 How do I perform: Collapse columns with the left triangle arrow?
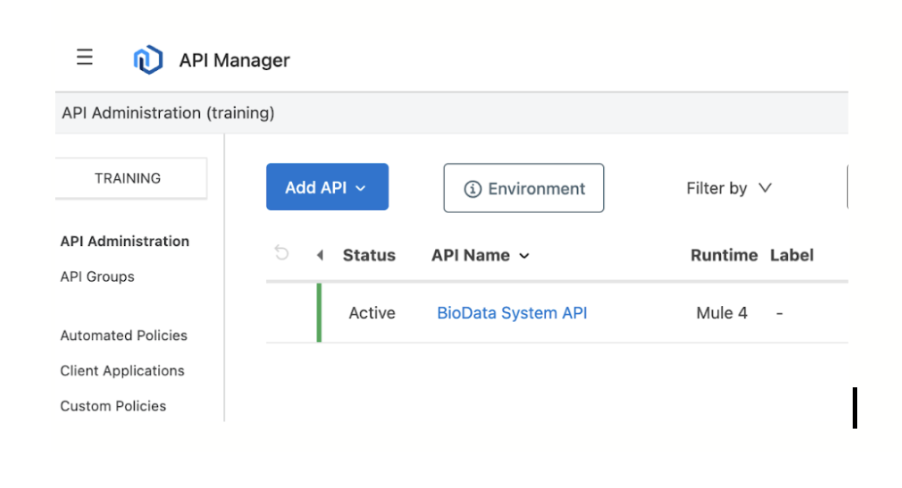(x=320, y=255)
